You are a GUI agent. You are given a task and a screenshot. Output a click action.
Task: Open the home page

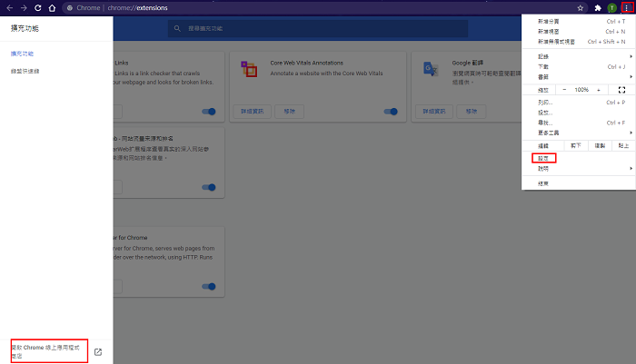(52, 7)
